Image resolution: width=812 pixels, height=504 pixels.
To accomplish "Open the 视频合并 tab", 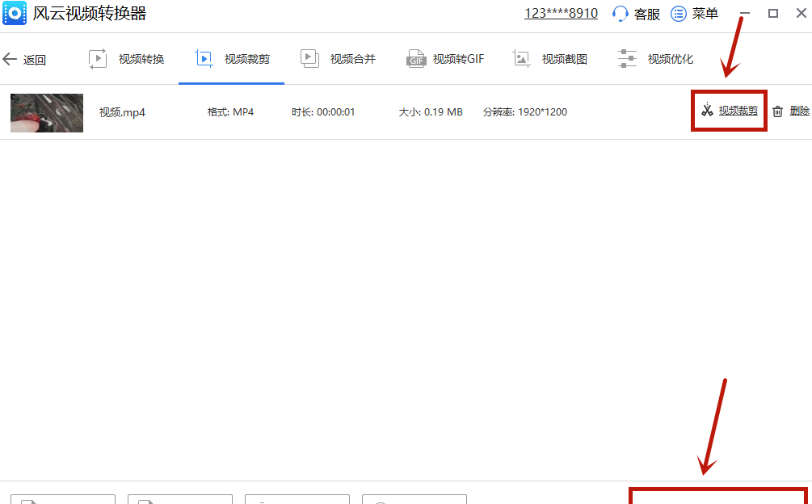I will pyautogui.click(x=338, y=59).
